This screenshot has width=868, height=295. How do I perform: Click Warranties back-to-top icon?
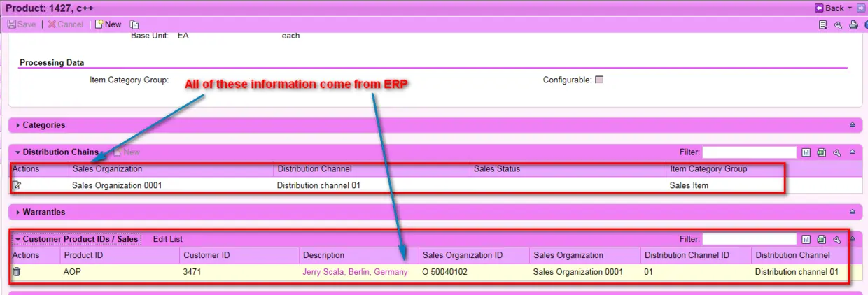(x=853, y=211)
